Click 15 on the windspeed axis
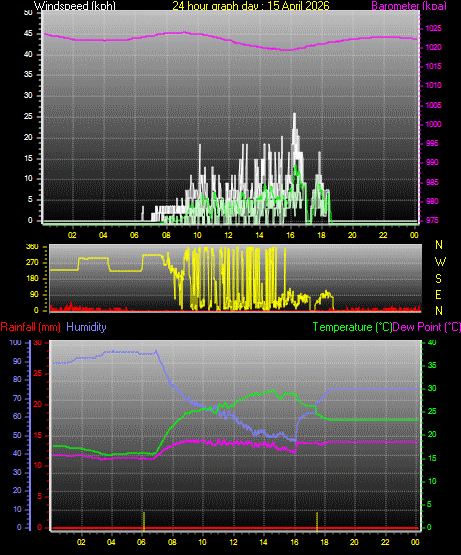The height and width of the screenshot is (555, 461). click(28, 158)
